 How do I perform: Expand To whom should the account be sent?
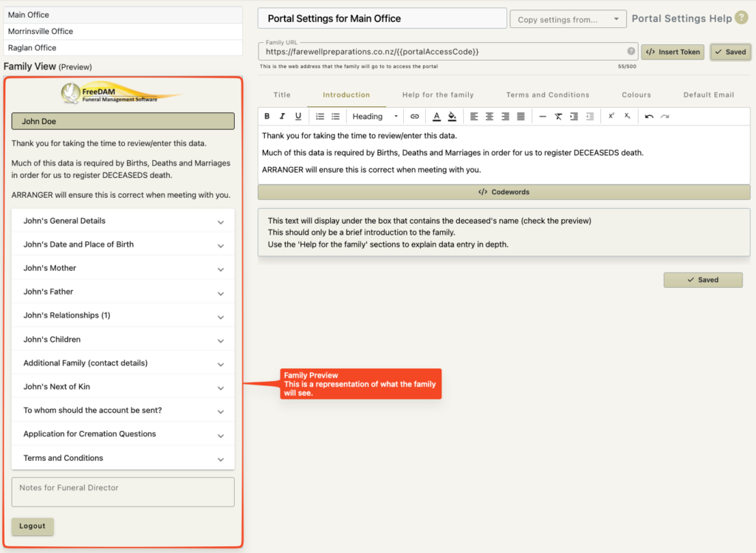(123, 411)
